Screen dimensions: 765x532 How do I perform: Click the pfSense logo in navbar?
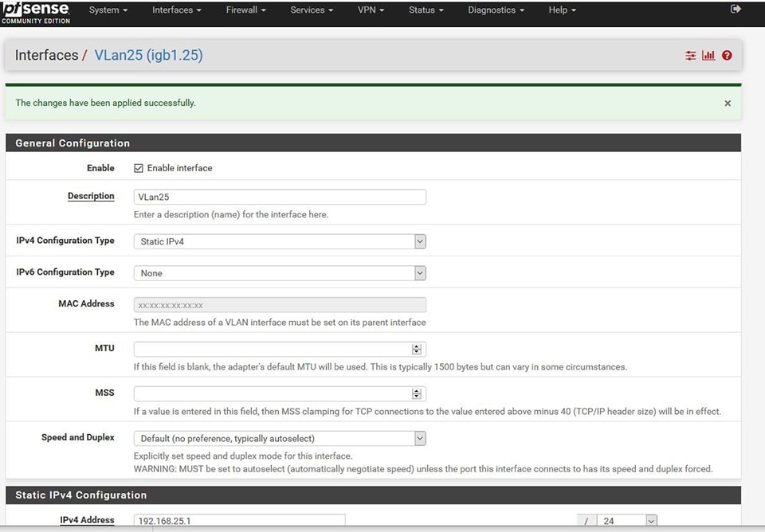tap(37, 11)
